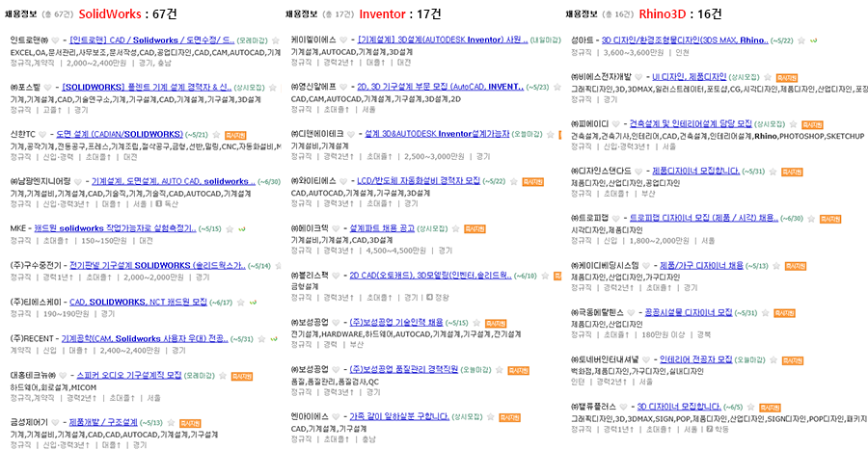Viewport: 868px width, 450px height.
Task: Star the 대홍테크뉴 speaker audio listing
Action: [x=223, y=376]
